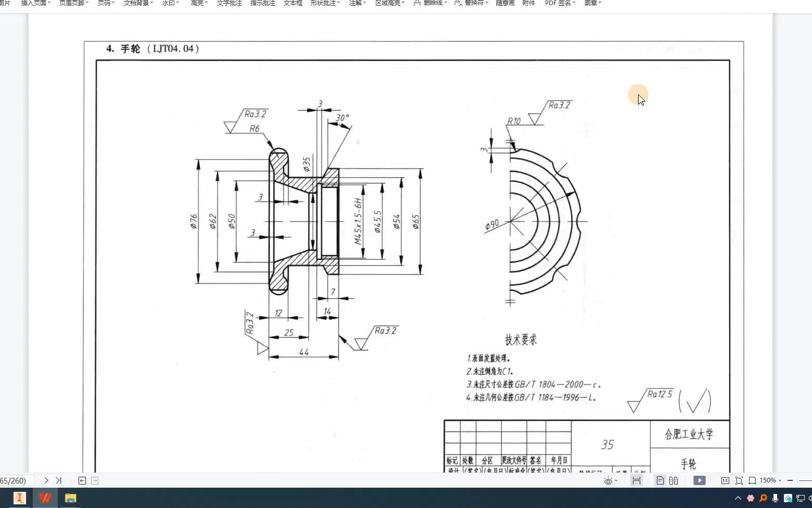Open the 150% zoom level dropdown
Screen dimensions: 812x508
pyautogui.click(x=770, y=480)
